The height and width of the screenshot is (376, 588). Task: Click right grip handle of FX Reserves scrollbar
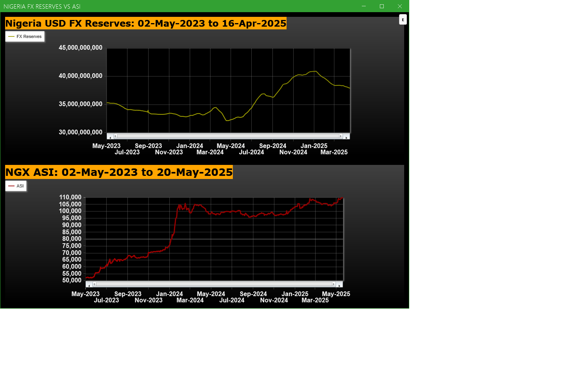(341, 136)
